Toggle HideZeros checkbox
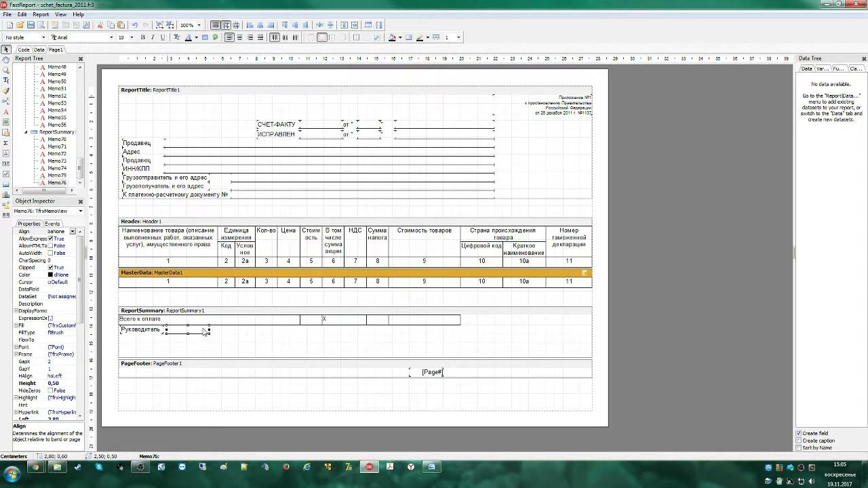 point(50,390)
